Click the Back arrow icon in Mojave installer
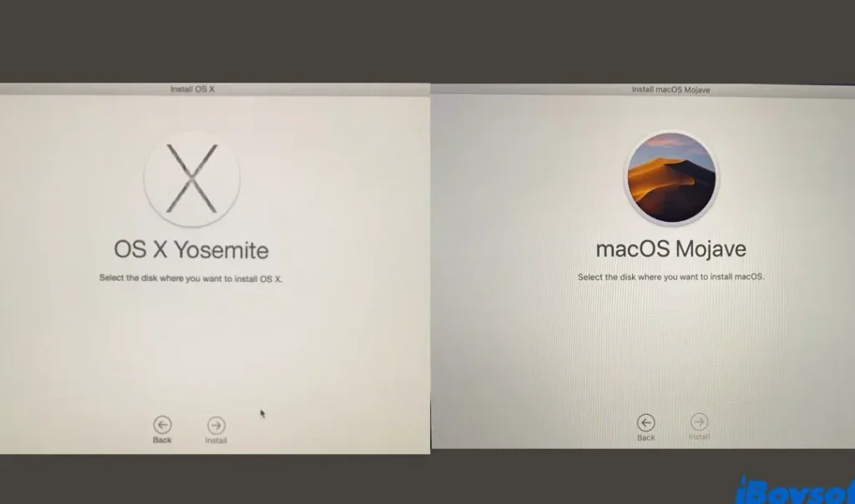Screen dimensions: 855x504 (x=645, y=422)
